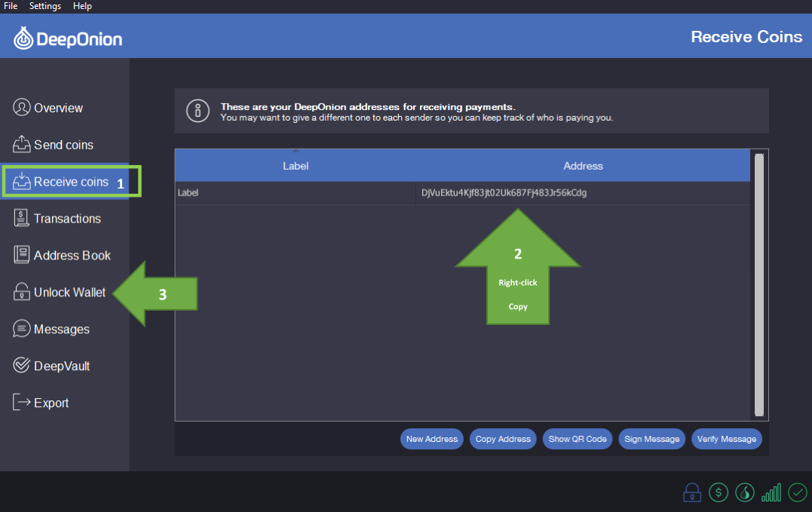Sort table by Label column header

296,166
